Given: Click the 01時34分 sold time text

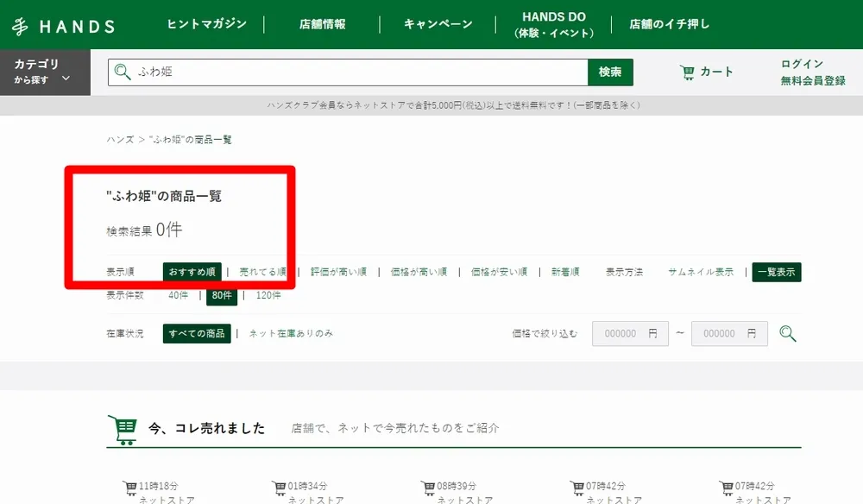Looking at the screenshot, I should point(307,487).
